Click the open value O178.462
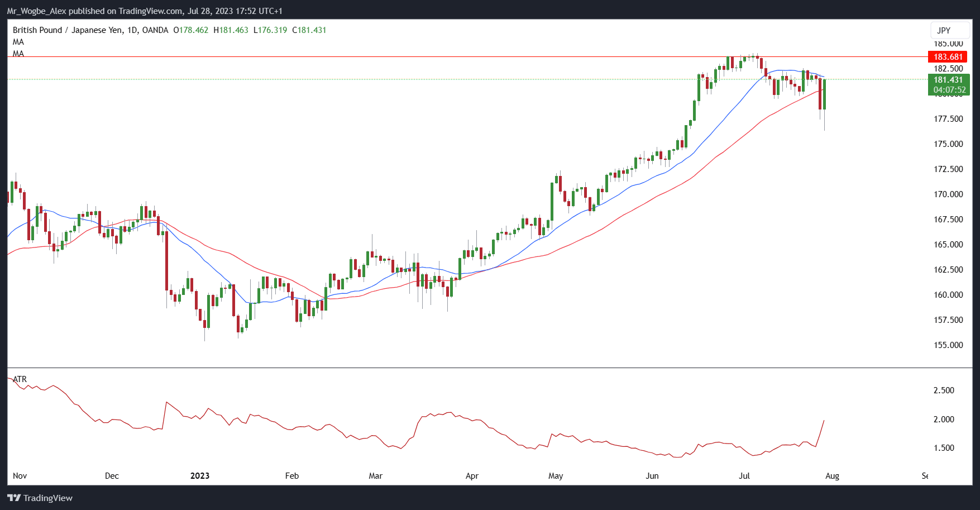This screenshot has width=980, height=510. pyautogui.click(x=190, y=30)
